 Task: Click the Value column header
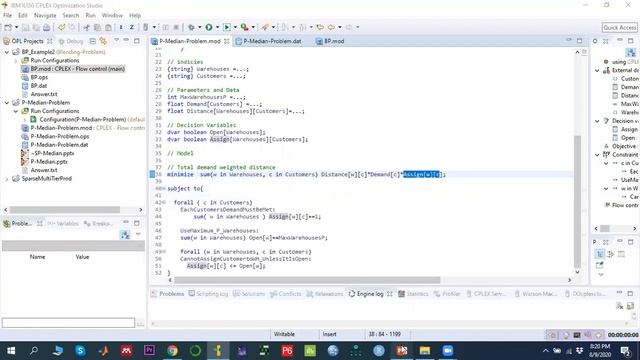click(x=82, y=257)
